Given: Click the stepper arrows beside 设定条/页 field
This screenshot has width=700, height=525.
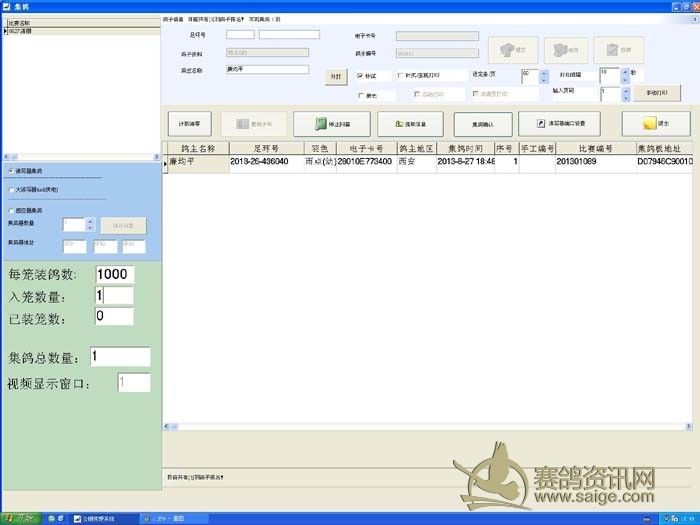Looking at the screenshot, I should pos(544,75).
